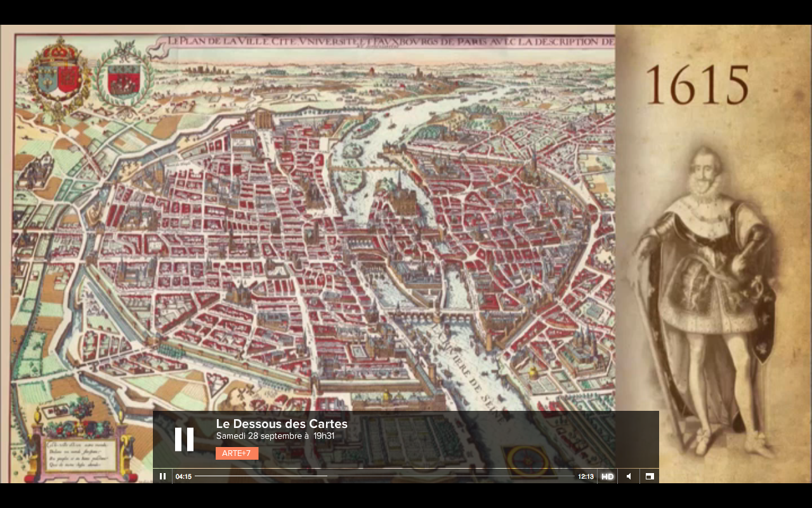
Task: Exit fullscreen mode
Action: (650, 476)
